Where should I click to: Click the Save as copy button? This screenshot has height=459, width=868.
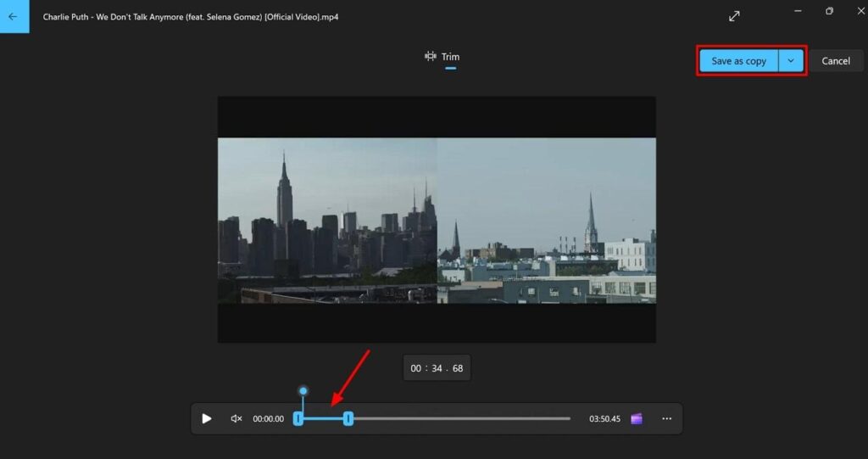(x=739, y=61)
